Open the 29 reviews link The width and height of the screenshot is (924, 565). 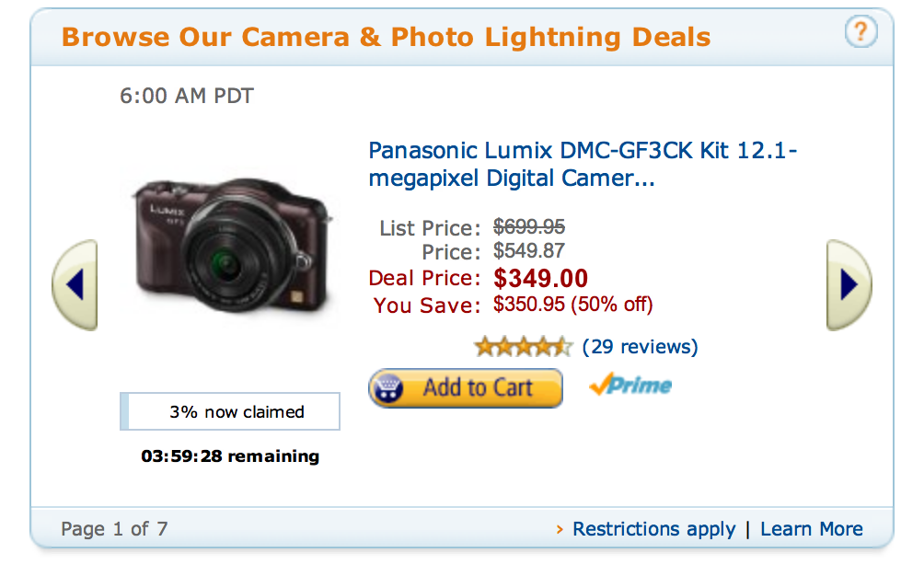click(x=641, y=347)
